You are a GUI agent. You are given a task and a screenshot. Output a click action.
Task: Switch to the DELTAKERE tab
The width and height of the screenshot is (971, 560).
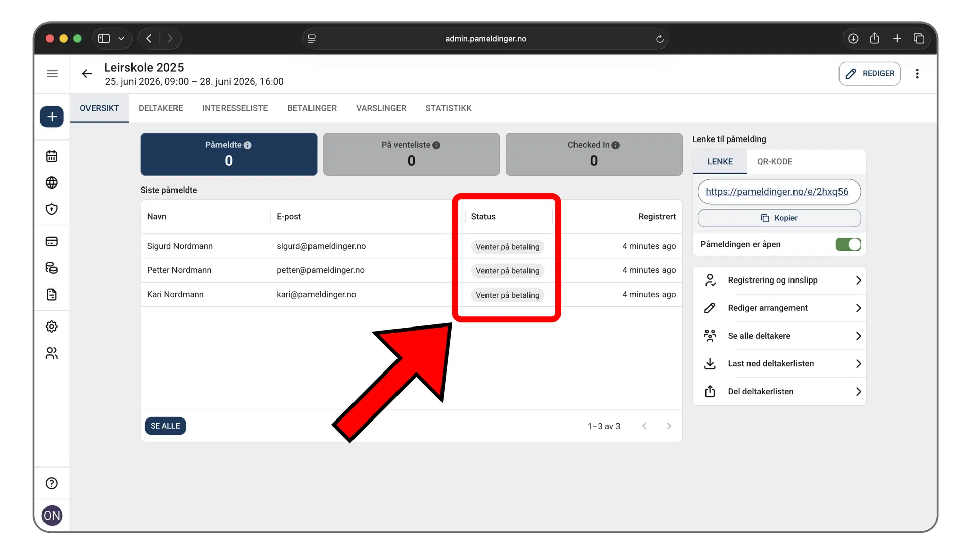[x=161, y=108]
